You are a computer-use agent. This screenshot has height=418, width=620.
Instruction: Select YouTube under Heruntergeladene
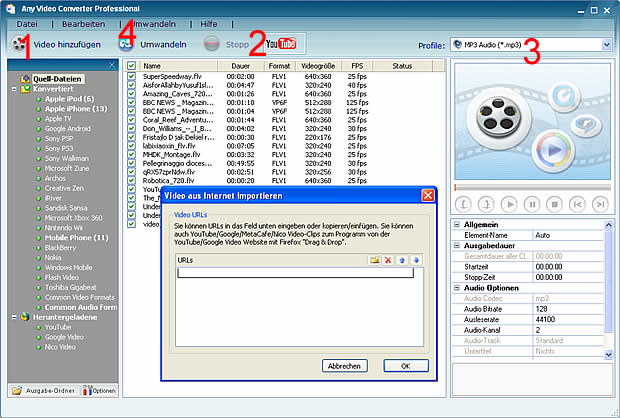coord(58,327)
